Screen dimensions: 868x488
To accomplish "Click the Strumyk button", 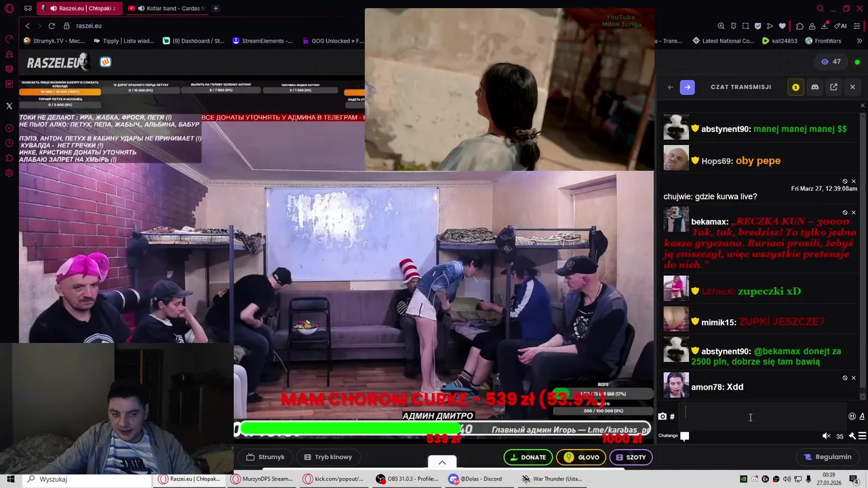I will tap(265, 457).
